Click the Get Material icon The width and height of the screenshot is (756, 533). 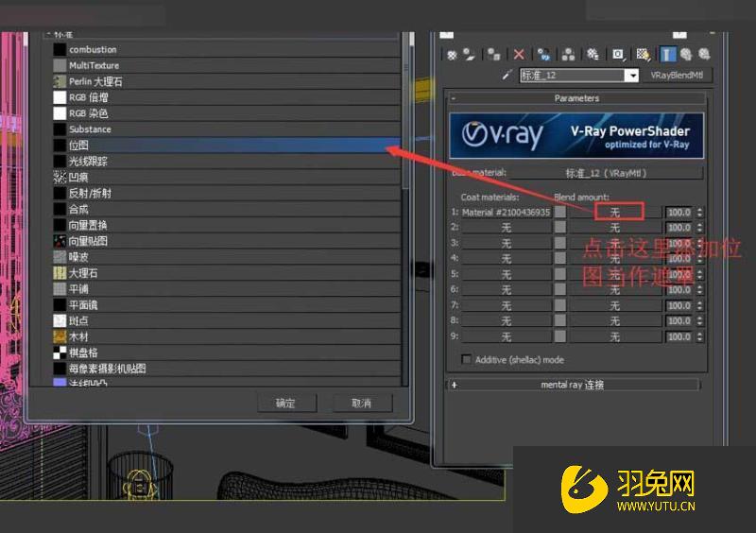(x=452, y=55)
